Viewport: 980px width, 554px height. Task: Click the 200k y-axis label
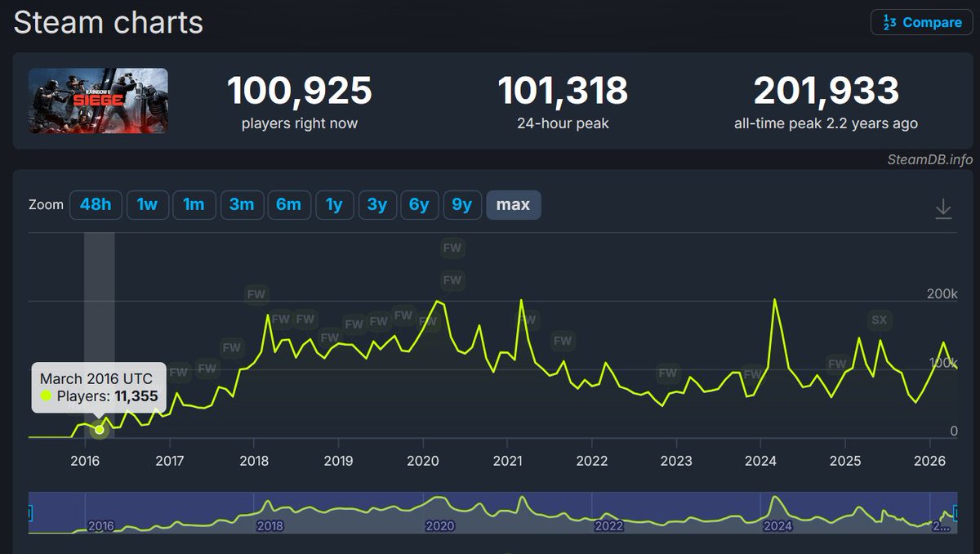[x=942, y=293]
